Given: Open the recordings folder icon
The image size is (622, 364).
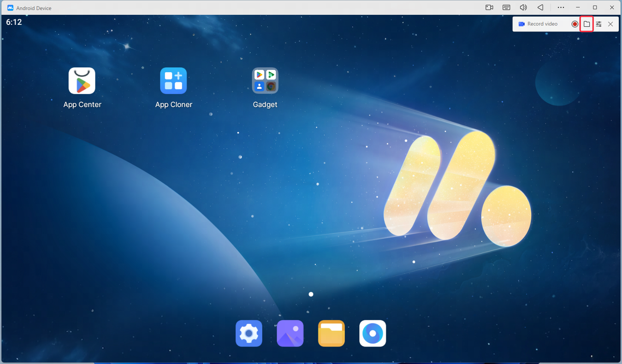Looking at the screenshot, I should coord(587,24).
